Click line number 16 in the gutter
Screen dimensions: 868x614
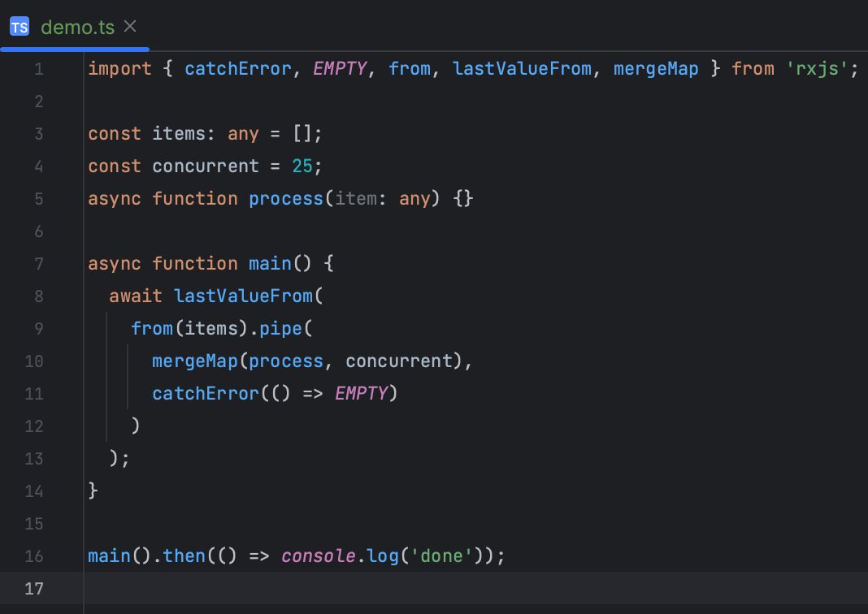tap(34, 556)
